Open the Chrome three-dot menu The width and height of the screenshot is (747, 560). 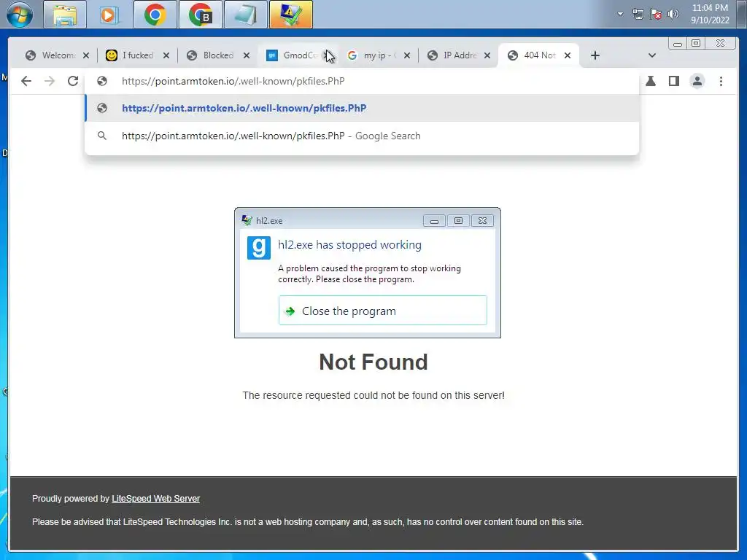click(721, 81)
